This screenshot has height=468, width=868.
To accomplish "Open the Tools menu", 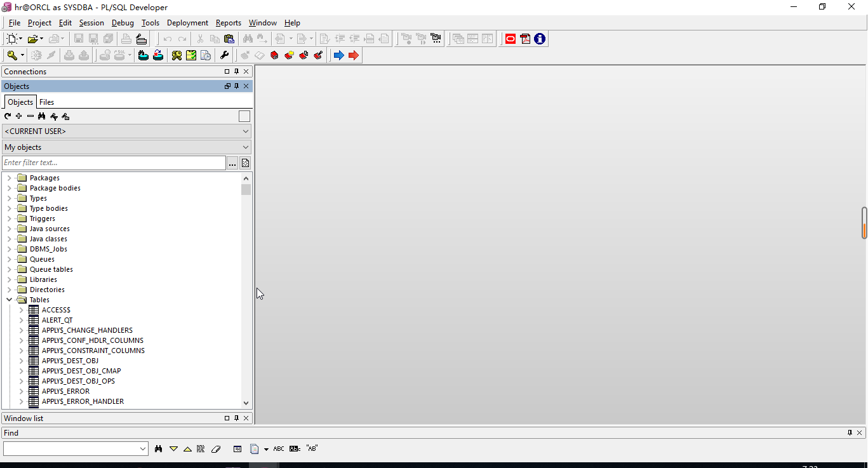I will click(x=150, y=23).
